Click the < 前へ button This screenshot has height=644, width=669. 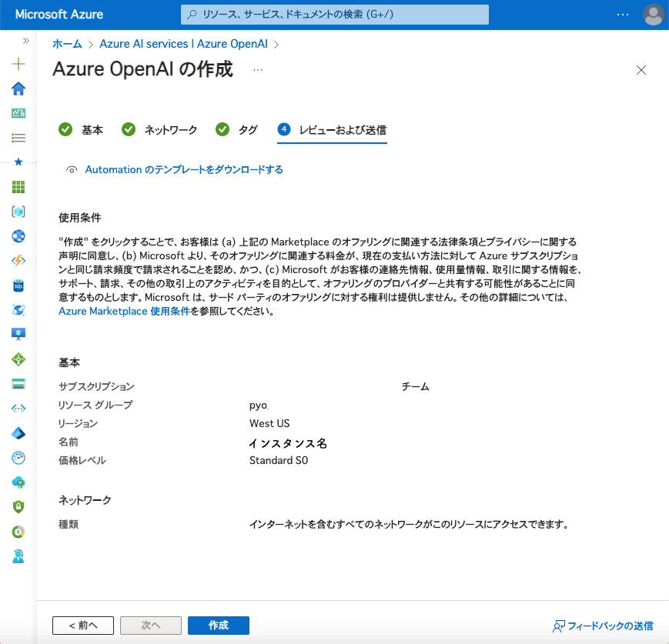pyautogui.click(x=83, y=626)
